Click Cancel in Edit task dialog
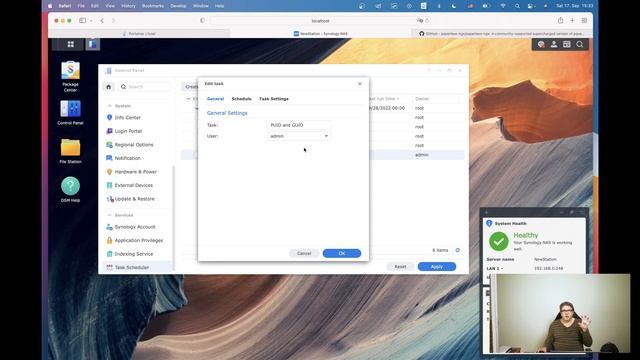This screenshot has width=640, height=360. pos(304,253)
